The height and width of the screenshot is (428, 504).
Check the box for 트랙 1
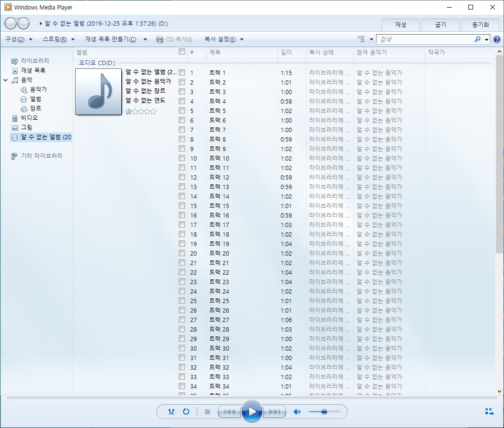tap(182, 73)
